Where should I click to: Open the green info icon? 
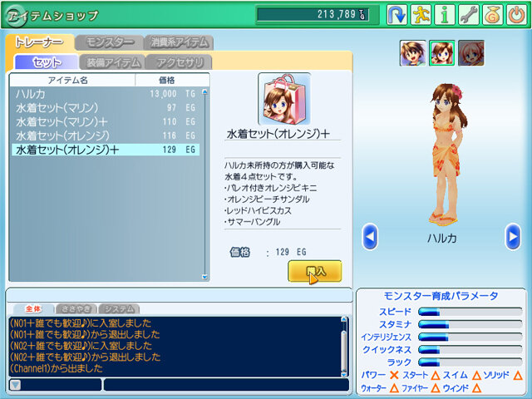[445, 15]
